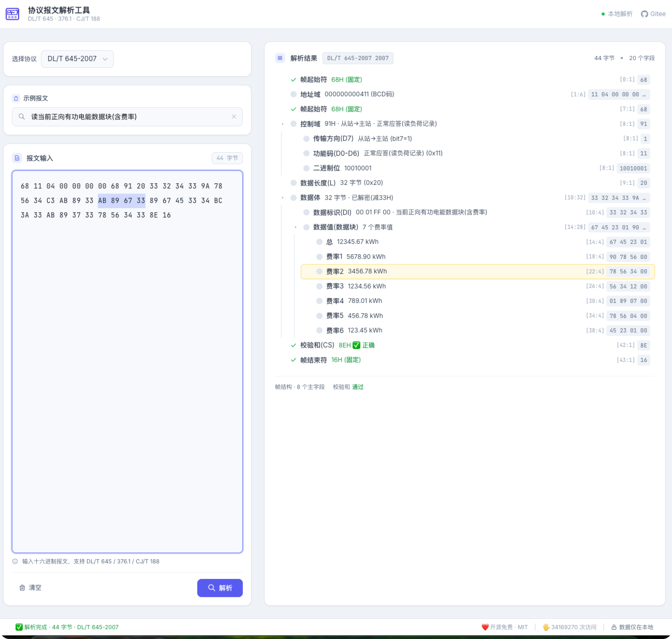The height and width of the screenshot is (639, 672).
Task: Collapse the 控制域 tree node arrow
Action: 283,124
